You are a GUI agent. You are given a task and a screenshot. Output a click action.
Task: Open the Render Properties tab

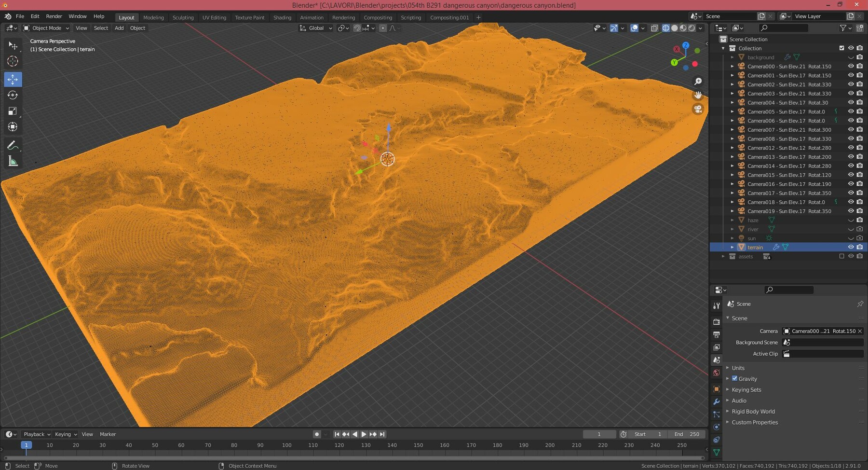pos(717,321)
